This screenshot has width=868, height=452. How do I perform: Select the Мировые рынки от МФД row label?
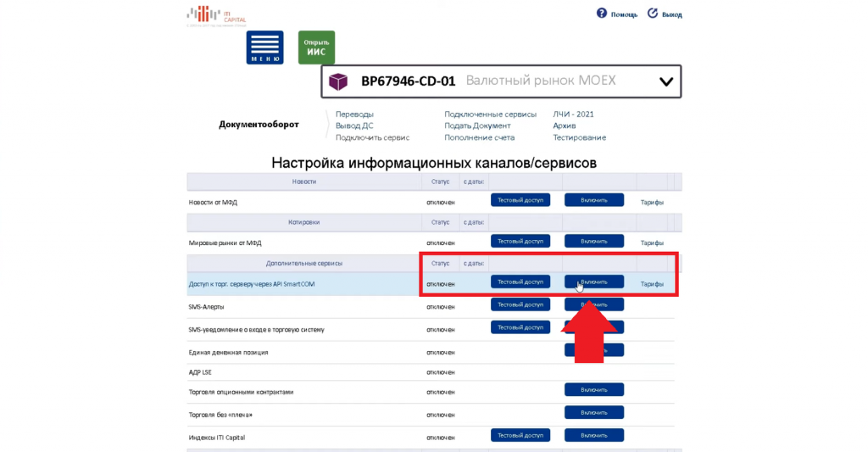pos(225,243)
